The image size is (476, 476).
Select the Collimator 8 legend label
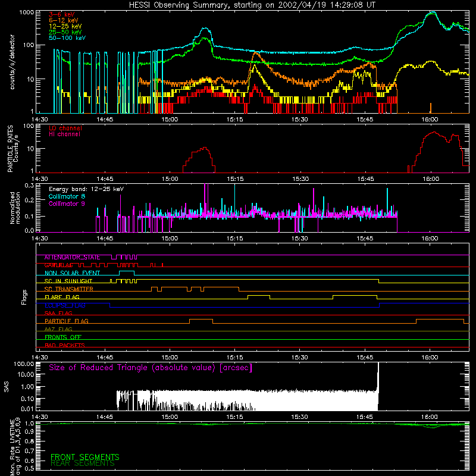(67, 196)
